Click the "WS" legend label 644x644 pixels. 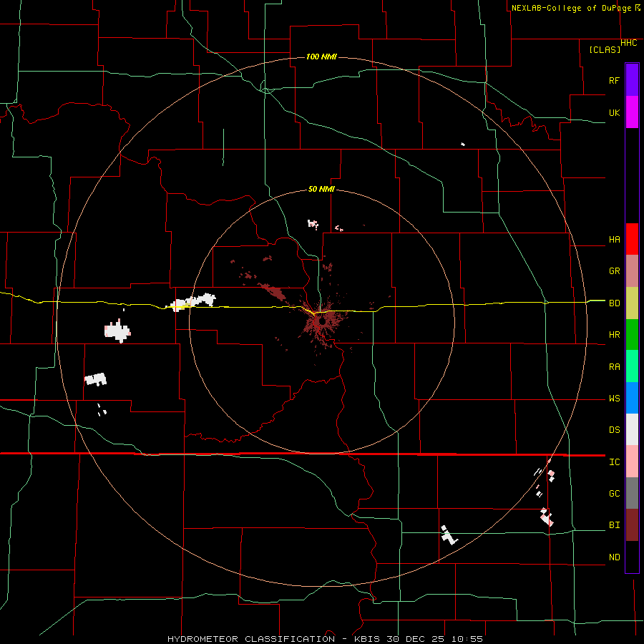614,399
